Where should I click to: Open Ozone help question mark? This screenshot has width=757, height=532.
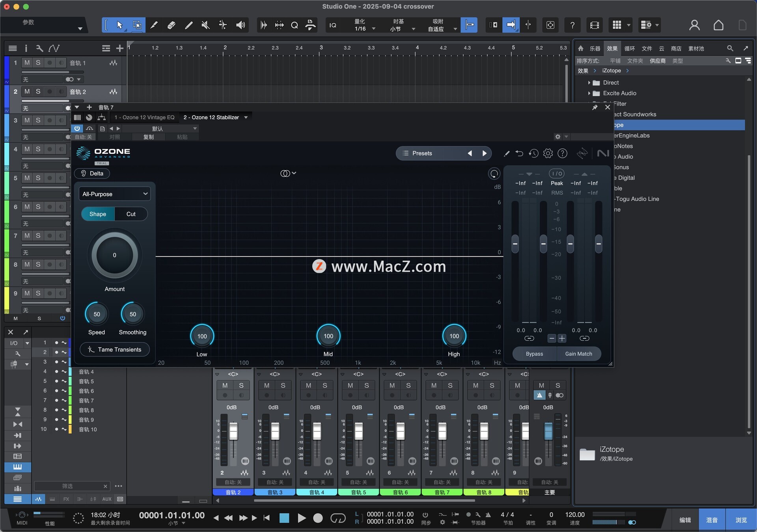click(563, 153)
